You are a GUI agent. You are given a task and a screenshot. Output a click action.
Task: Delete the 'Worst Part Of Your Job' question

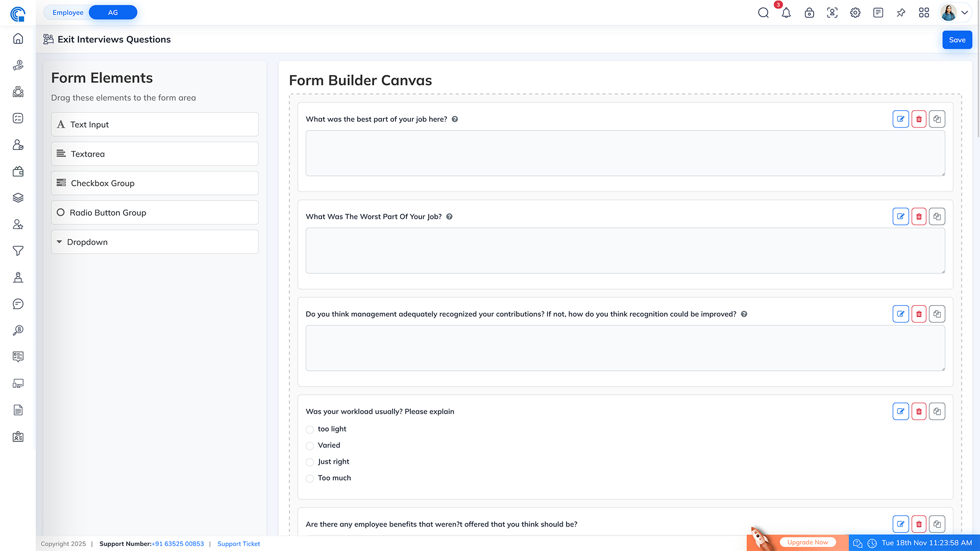(x=919, y=216)
